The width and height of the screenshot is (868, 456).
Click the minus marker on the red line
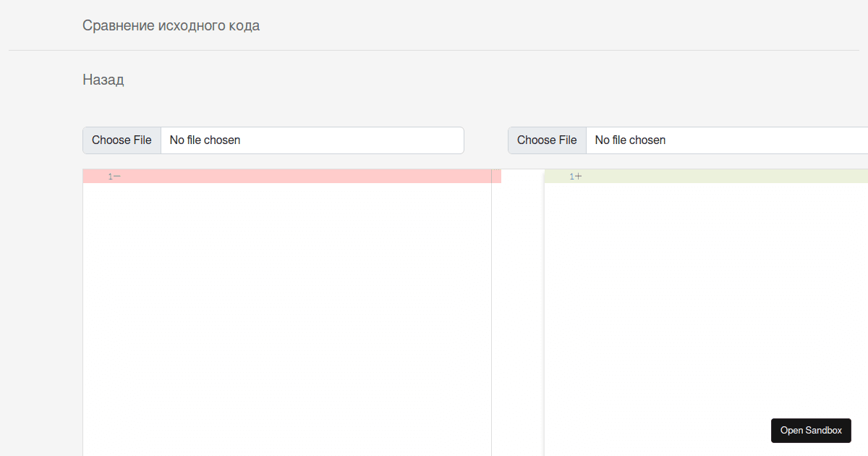click(x=117, y=177)
